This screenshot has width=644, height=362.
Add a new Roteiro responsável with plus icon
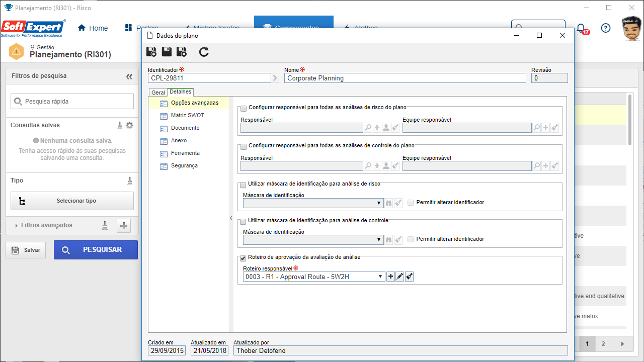coord(391,277)
